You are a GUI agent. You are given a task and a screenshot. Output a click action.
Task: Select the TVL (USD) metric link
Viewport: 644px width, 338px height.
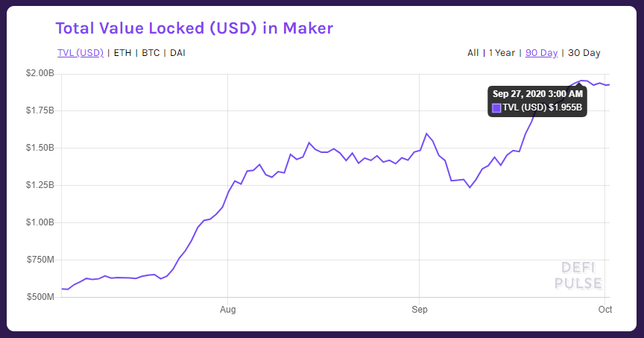point(80,53)
